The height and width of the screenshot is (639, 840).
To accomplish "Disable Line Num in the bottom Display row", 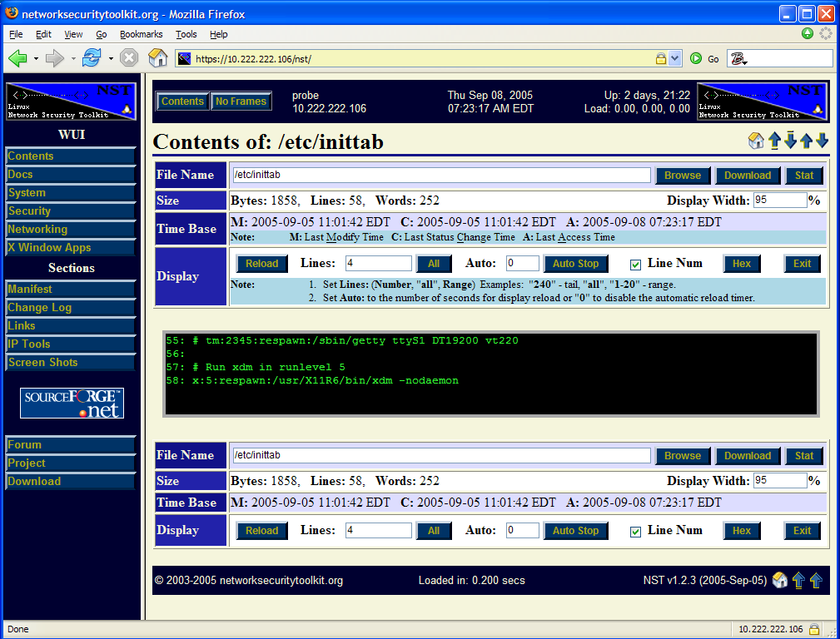I will click(x=634, y=530).
